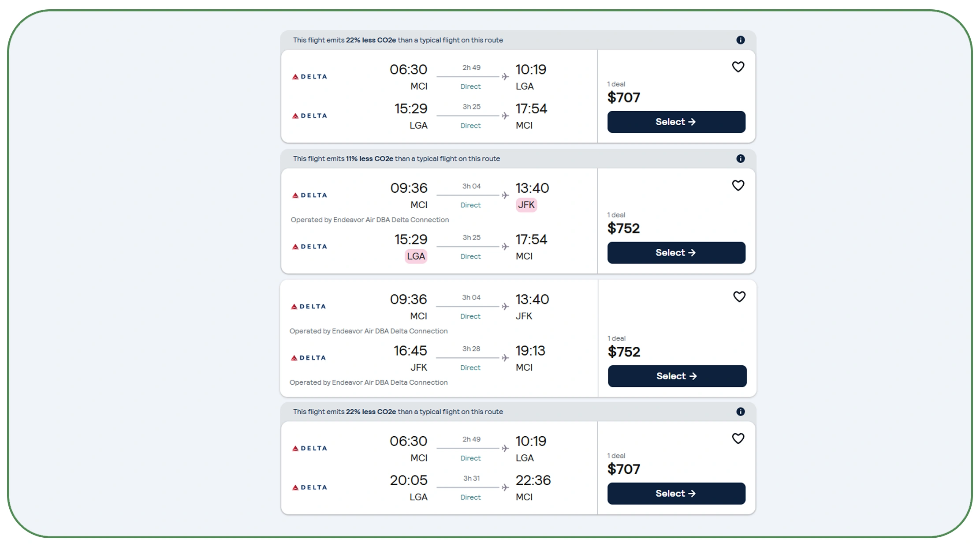Click the info icon on the bottom emissions banner
This screenshot has width=980, height=547.
(741, 412)
